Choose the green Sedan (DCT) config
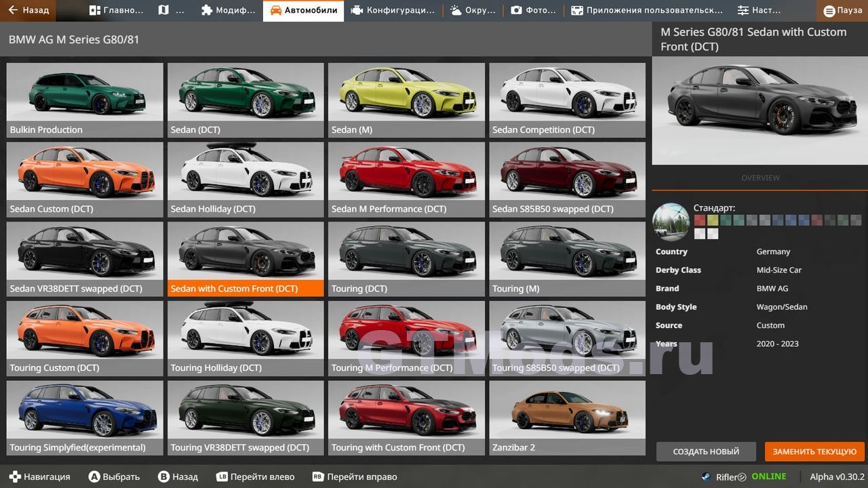868x488 pixels. [x=245, y=100]
